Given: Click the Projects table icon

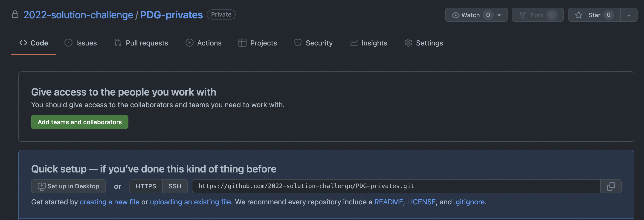Looking at the screenshot, I should (242, 43).
